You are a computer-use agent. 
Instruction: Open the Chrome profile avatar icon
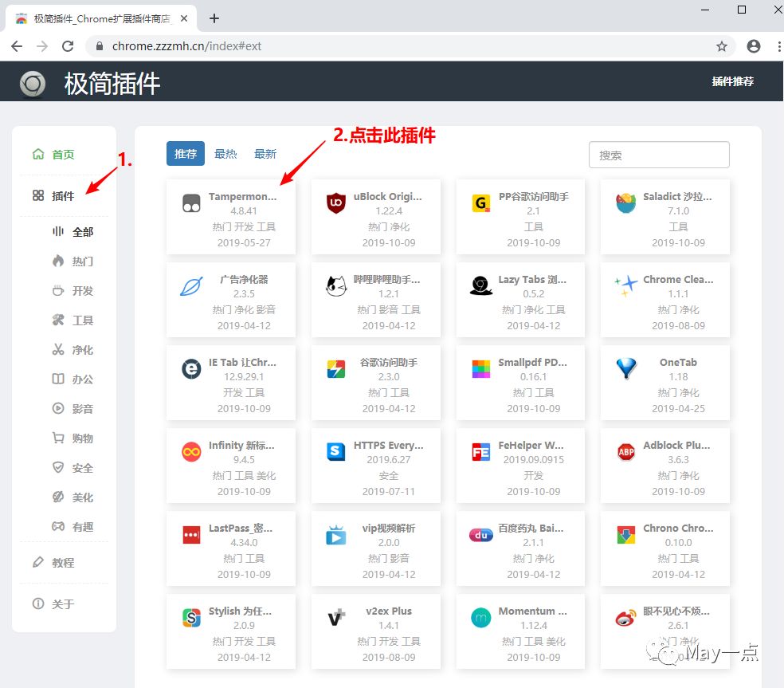(x=754, y=46)
